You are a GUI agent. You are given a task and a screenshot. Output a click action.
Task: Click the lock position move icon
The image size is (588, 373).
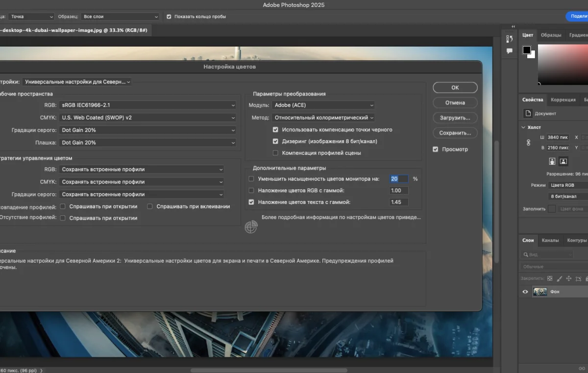pyautogui.click(x=569, y=278)
